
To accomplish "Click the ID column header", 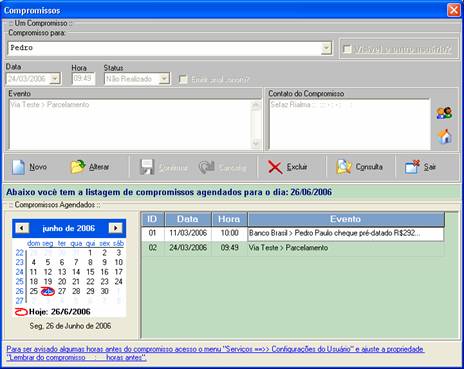I will coord(152,219).
